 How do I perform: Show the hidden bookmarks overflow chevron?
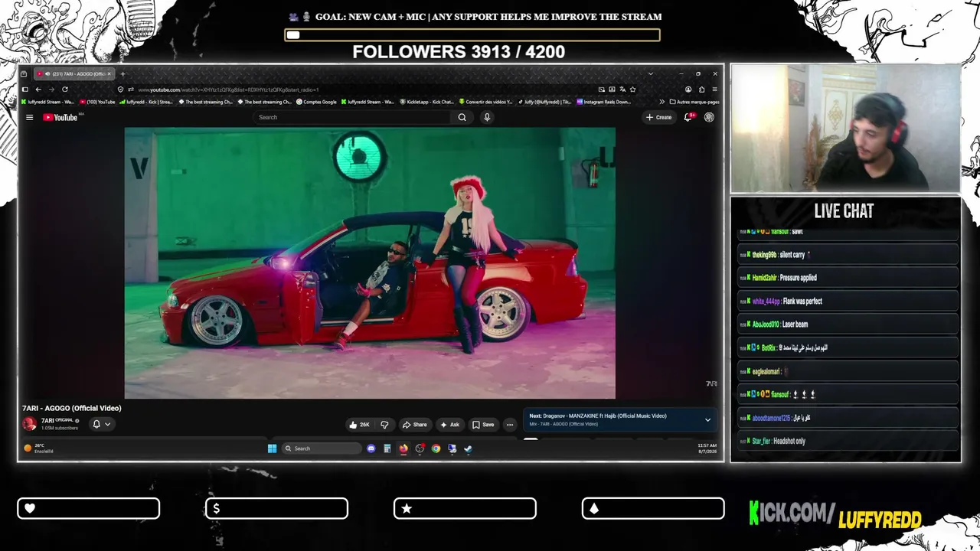pos(661,102)
